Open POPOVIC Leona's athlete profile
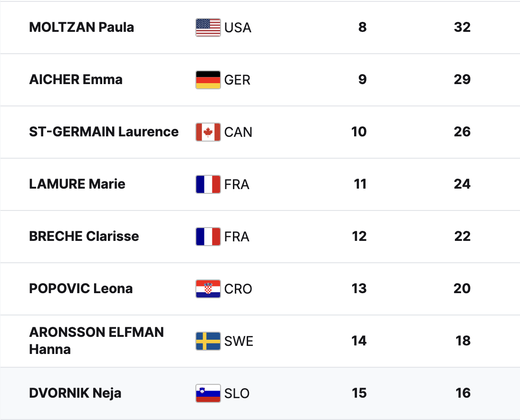Screen dimensions: 520x420 tap(81, 288)
